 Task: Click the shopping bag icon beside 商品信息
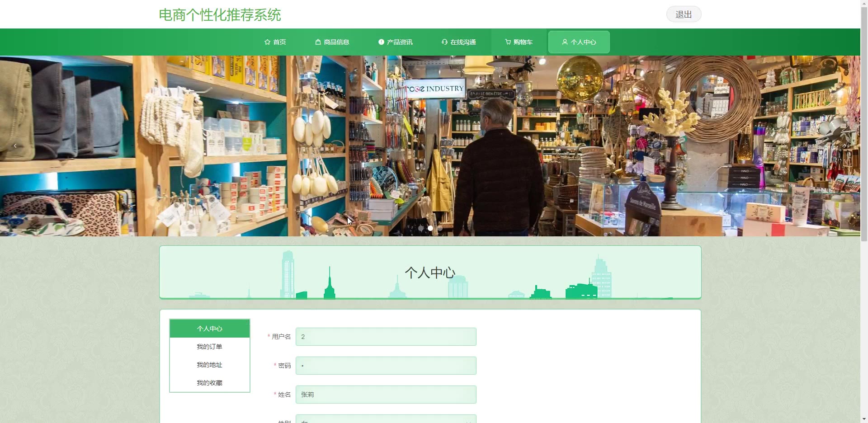(318, 42)
